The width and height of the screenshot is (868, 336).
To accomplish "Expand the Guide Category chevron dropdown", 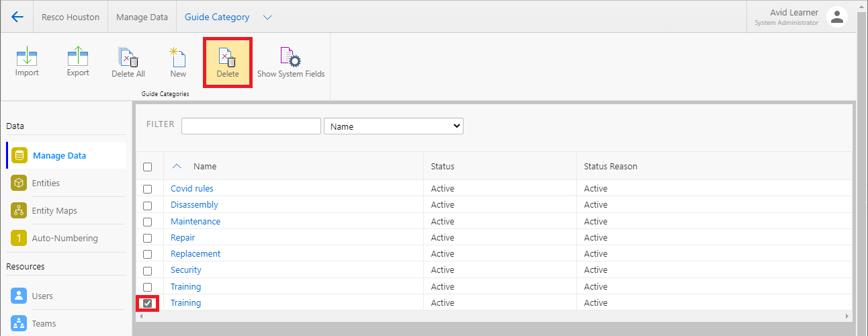I will (267, 17).
